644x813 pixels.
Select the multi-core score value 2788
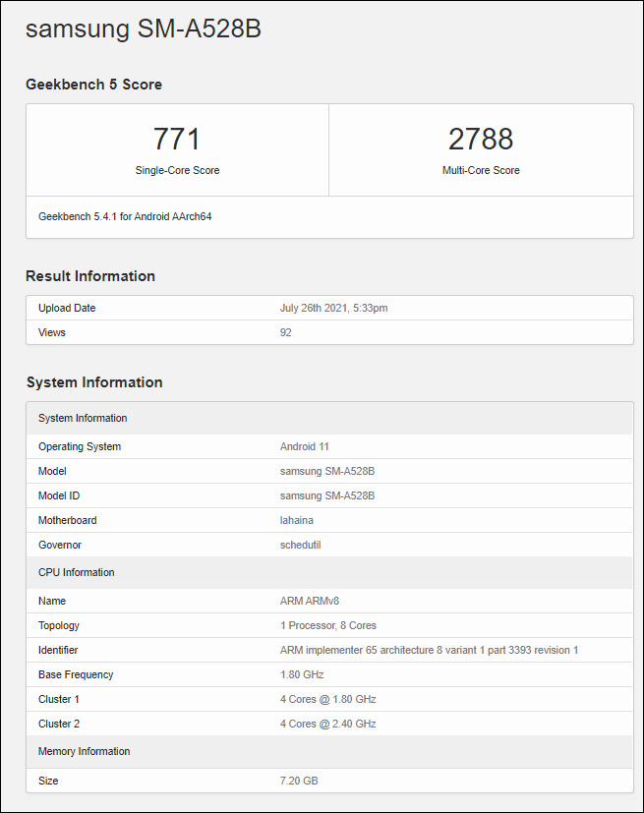point(481,139)
